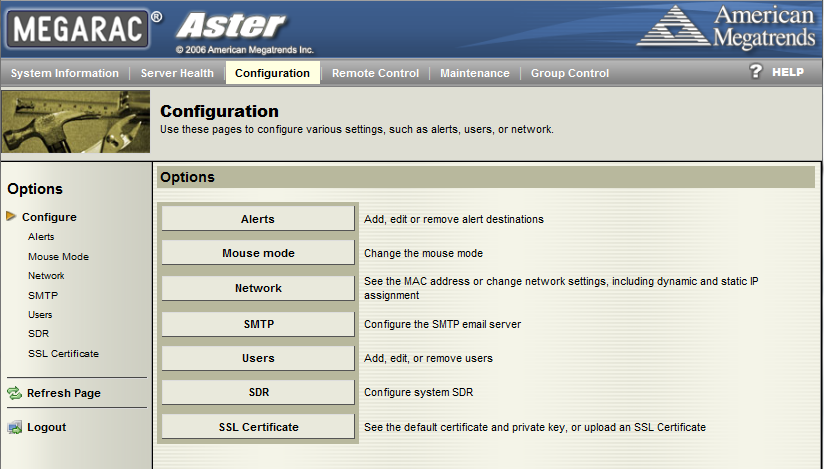
Task: Click the Configuration page heading
Action: (219, 111)
